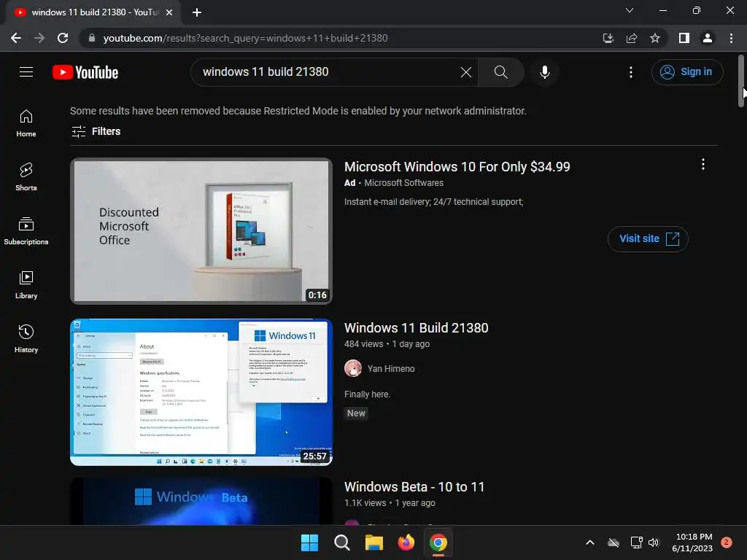Click the ad description support text
Image resolution: width=747 pixels, height=560 pixels.
[433, 202]
